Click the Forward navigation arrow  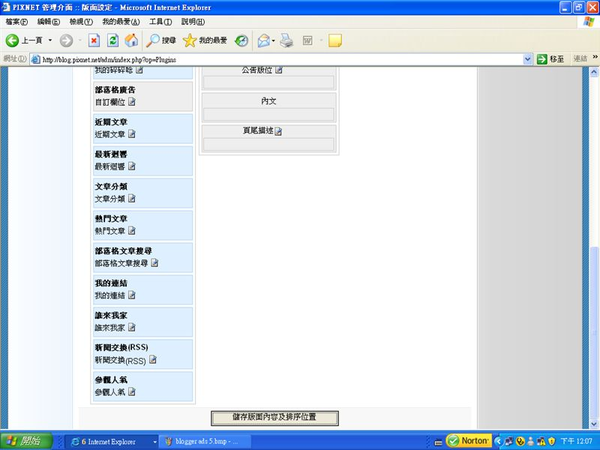click(66, 40)
